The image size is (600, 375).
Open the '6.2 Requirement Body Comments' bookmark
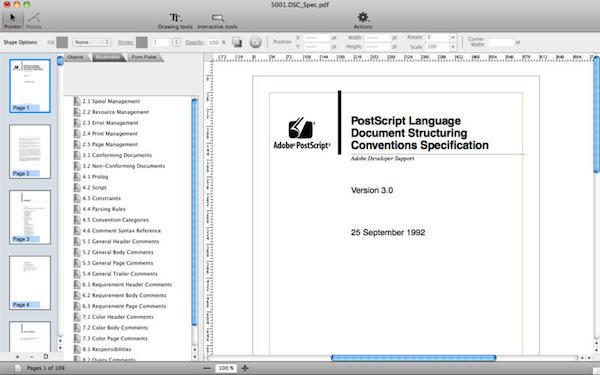tap(124, 295)
